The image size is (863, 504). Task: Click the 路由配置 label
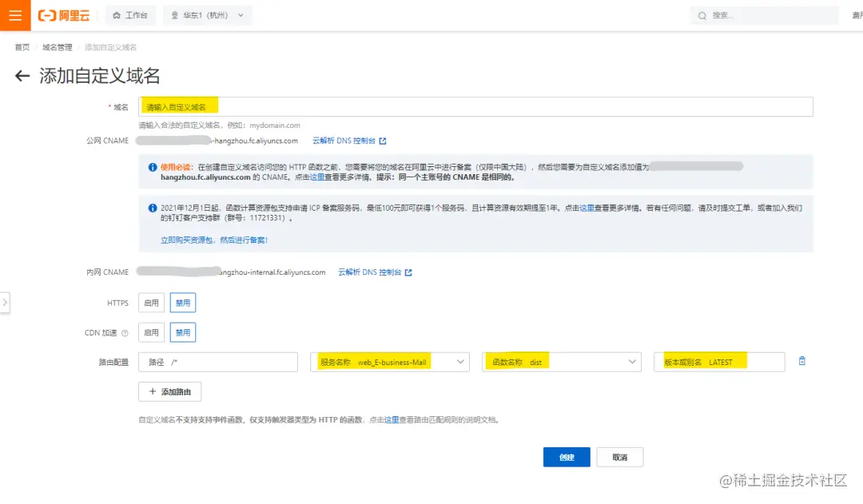click(113, 362)
